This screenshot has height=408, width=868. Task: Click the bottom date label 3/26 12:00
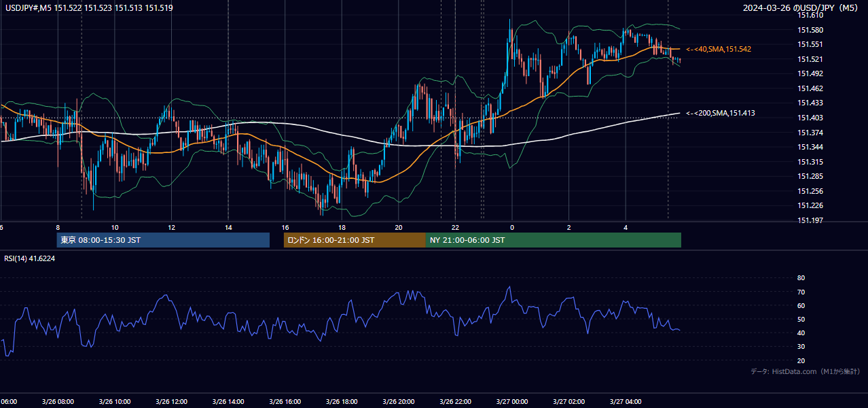click(x=171, y=402)
